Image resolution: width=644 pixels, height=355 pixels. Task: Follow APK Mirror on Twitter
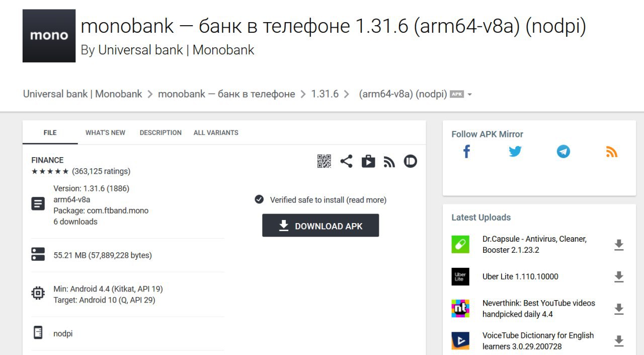(515, 152)
